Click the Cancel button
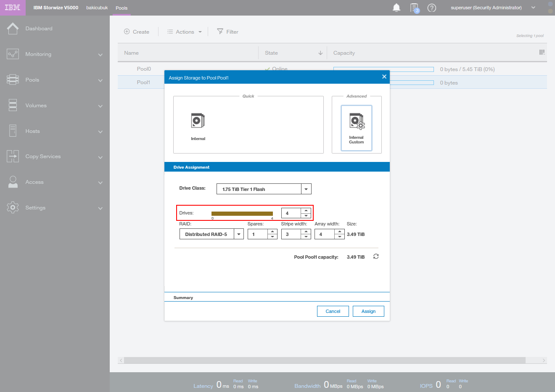 333,311
